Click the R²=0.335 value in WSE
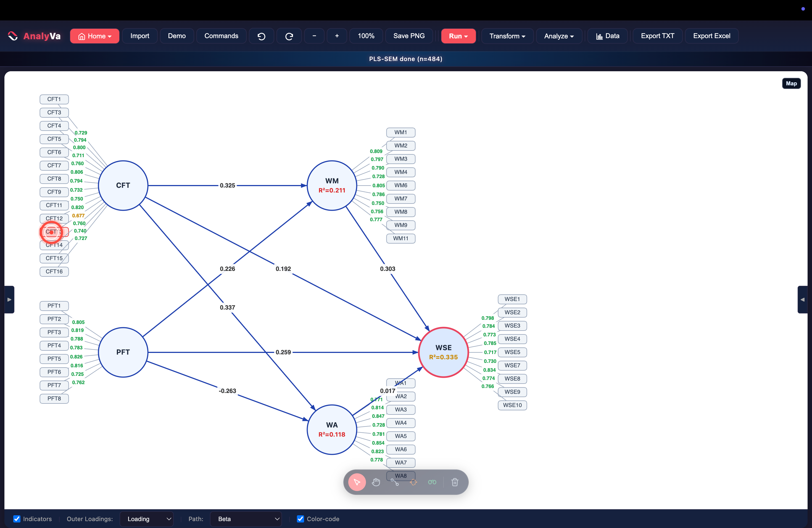 [444, 357]
